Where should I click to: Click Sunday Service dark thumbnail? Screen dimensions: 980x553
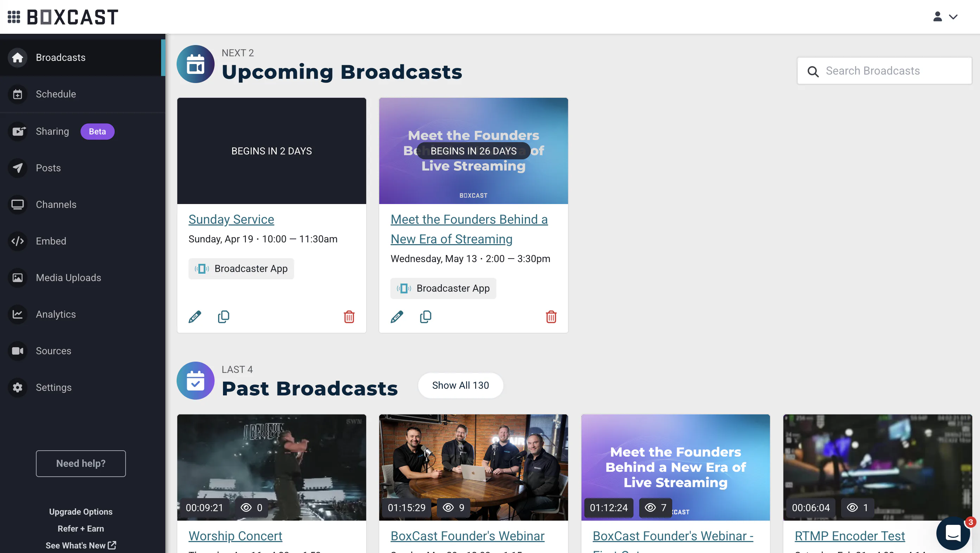(x=272, y=151)
